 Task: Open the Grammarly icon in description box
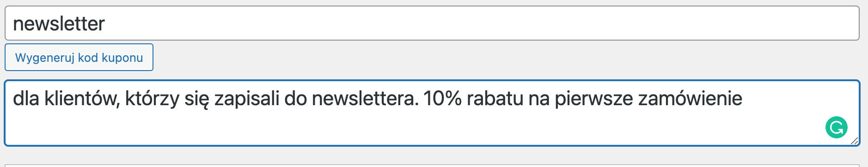click(836, 128)
